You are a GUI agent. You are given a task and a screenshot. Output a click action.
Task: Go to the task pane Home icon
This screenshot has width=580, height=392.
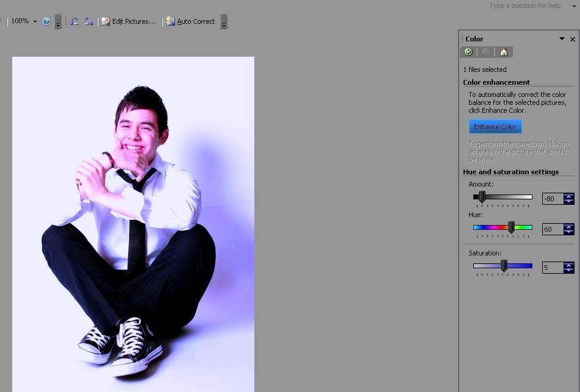coord(503,52)
